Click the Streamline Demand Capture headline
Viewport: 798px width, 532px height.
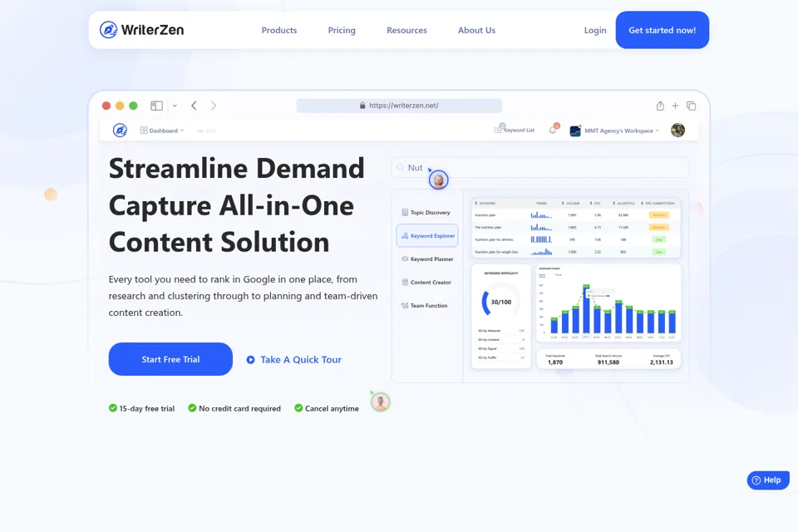point(236,205)
